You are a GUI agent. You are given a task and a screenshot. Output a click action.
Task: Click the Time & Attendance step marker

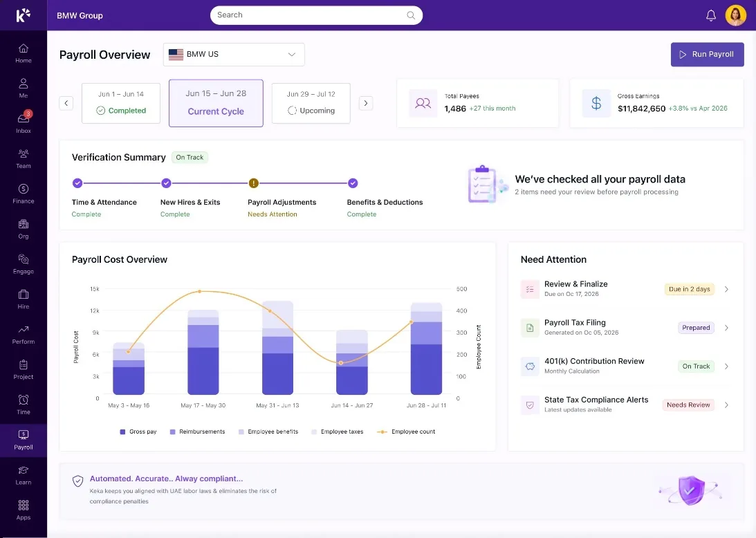tap(77, 183)
